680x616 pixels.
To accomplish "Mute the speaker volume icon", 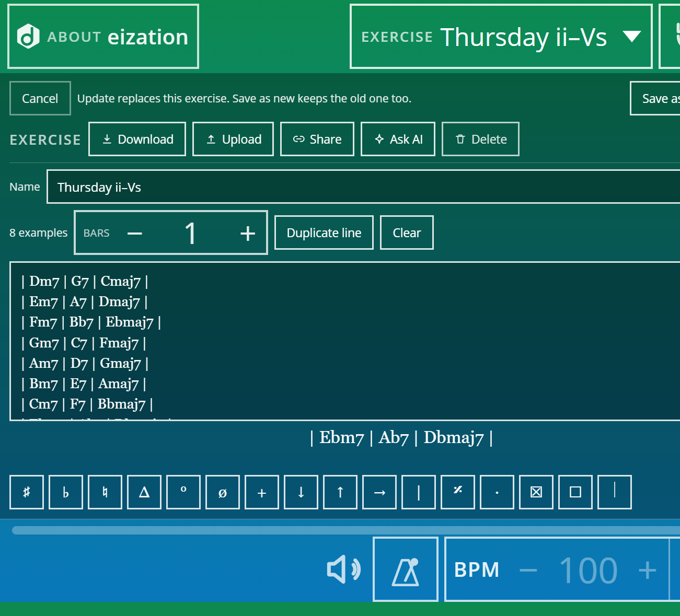I will (x=343, y=569).
